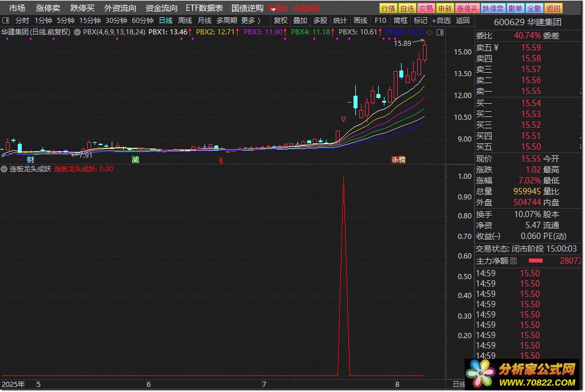Open the 主力净额 detail list icon

pyautogui.click(x=514, y=261)
